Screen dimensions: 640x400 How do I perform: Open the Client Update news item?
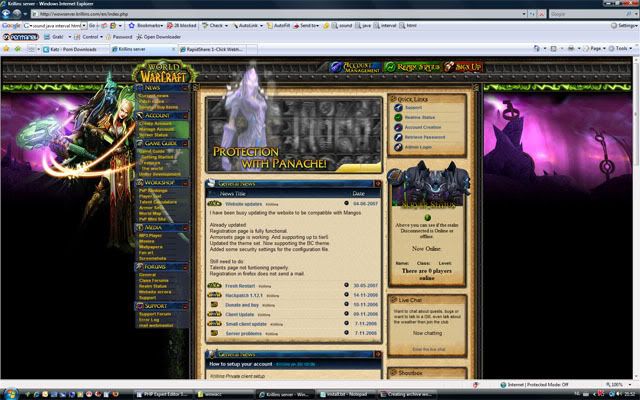pos(240,314)
